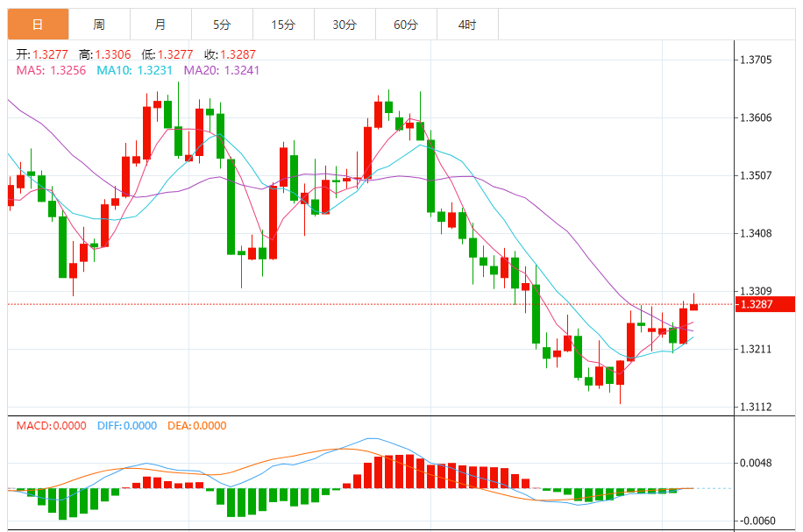Image resolution: width=803 pixels, height=532 pixels.
Task: Click the DEA:0.0000 label
Action: coord(197,425)
